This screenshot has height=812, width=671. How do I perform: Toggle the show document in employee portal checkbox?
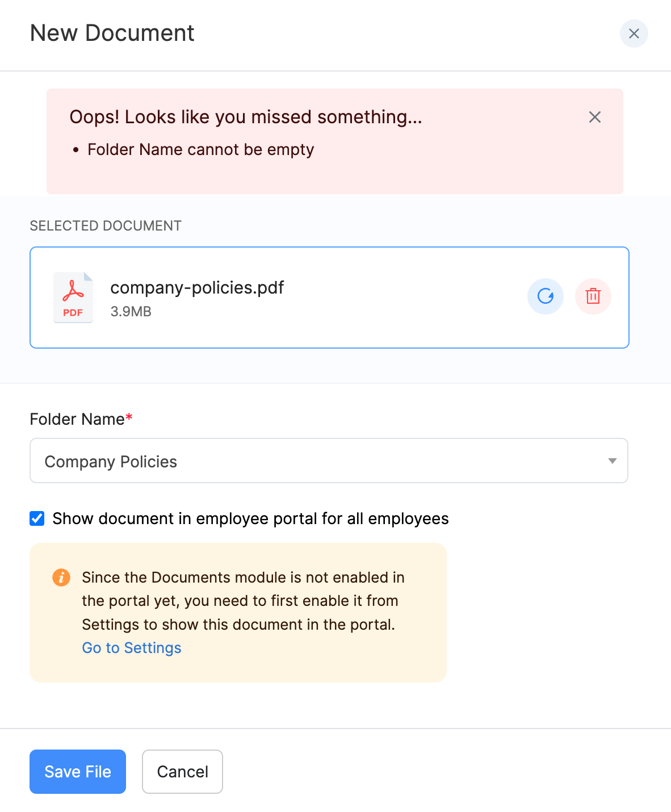37,518
